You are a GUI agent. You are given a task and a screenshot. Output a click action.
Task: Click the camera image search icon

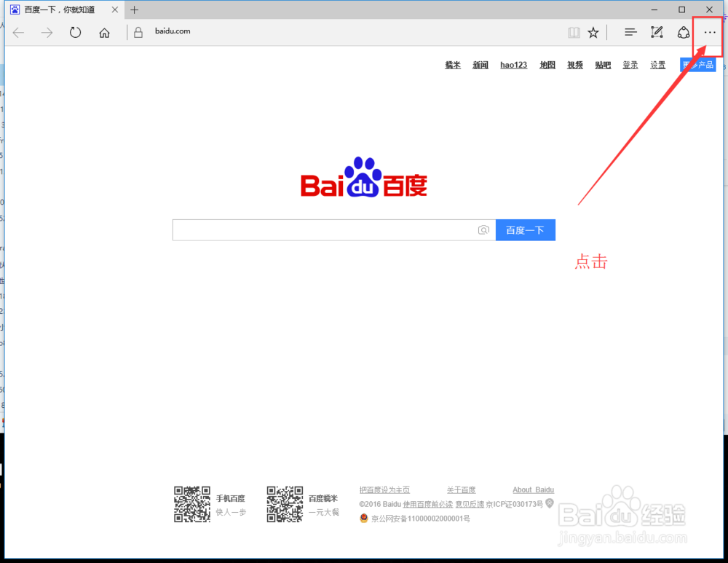[x=483, y=230]
